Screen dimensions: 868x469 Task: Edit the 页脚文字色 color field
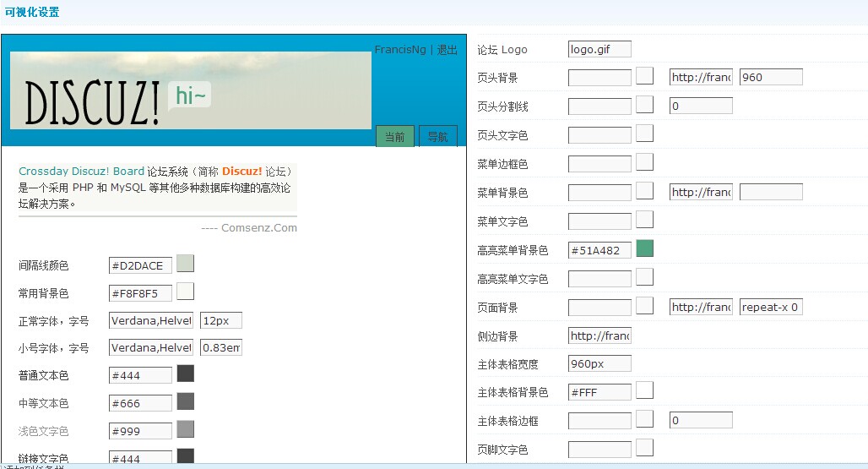point(599,450)
